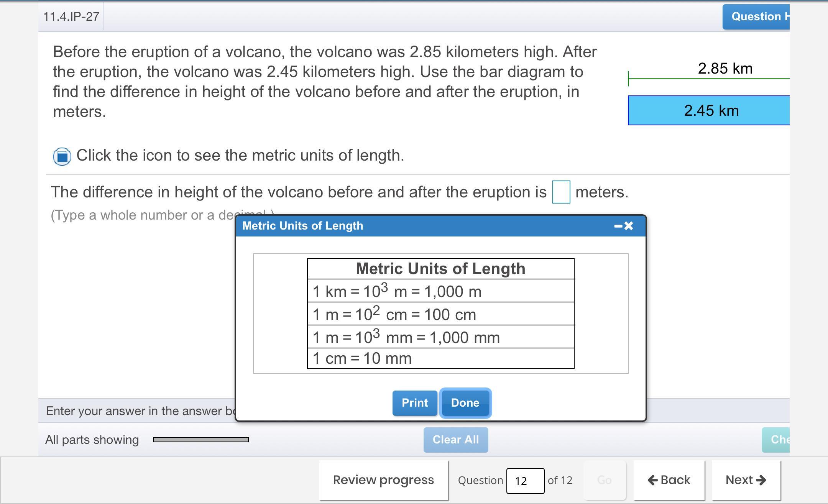Click the question number field showing 12

tap(525, 481)
